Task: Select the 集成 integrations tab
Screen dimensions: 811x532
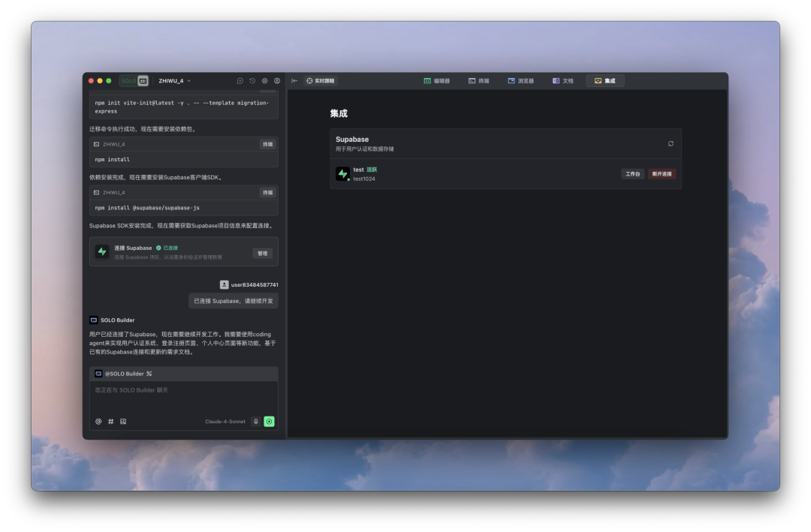Action: [605, 80]
